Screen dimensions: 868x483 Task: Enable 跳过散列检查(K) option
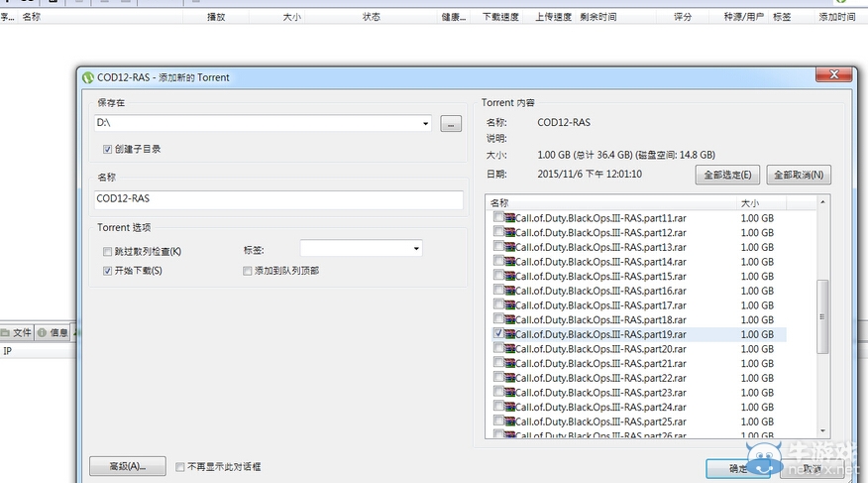point(107,252)
